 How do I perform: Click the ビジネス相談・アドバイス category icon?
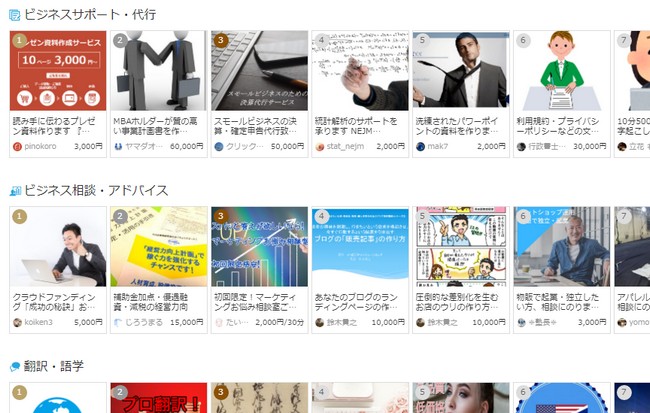tap(15, 191)
